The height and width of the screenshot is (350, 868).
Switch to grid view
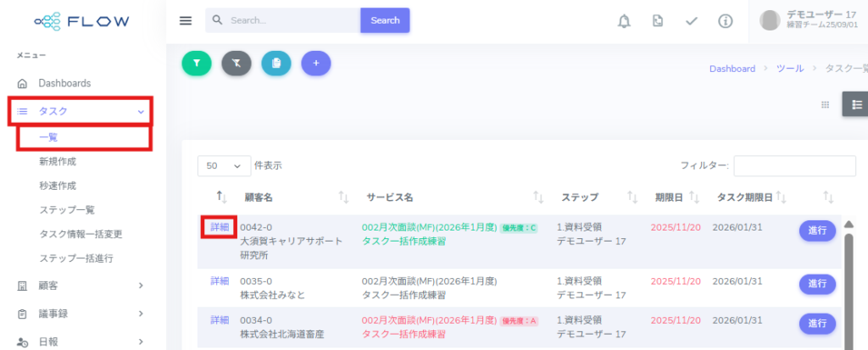[x=825, y=104]
